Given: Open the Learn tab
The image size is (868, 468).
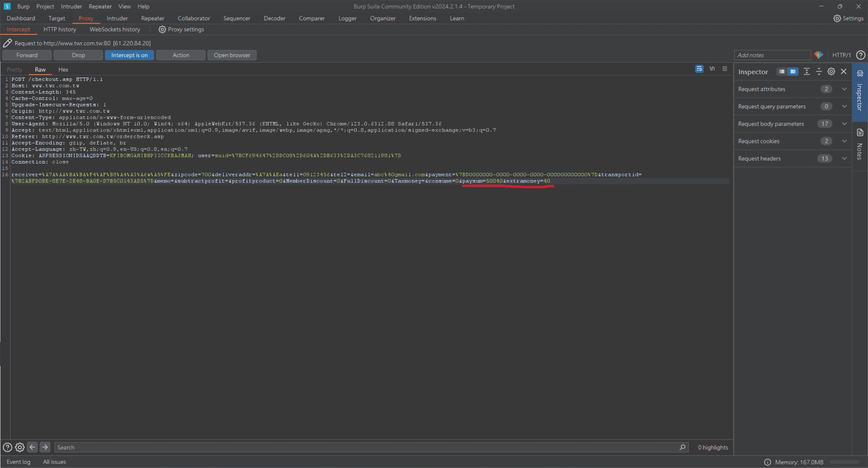Looking at the screenshot, I should click(x=457, y=18).
